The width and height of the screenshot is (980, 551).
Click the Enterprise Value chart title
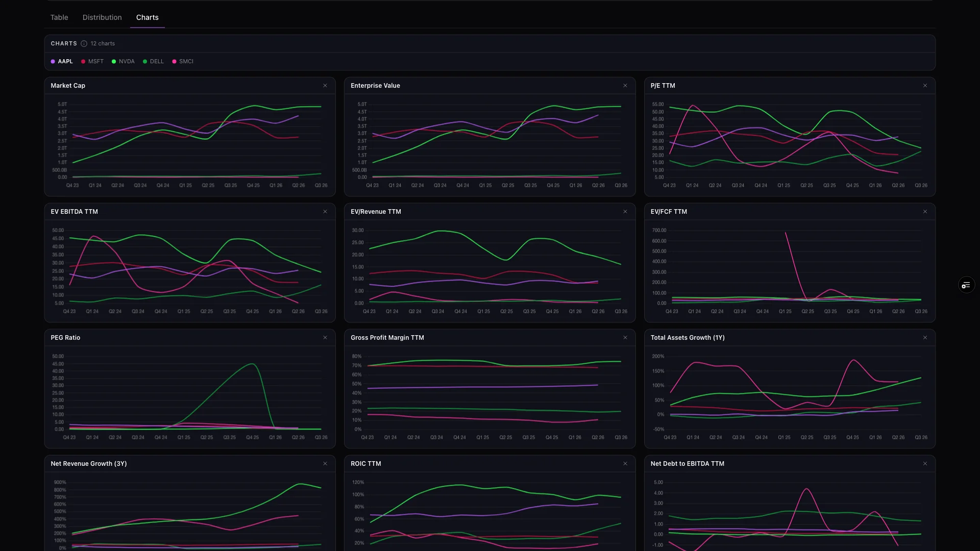point(375,86)
